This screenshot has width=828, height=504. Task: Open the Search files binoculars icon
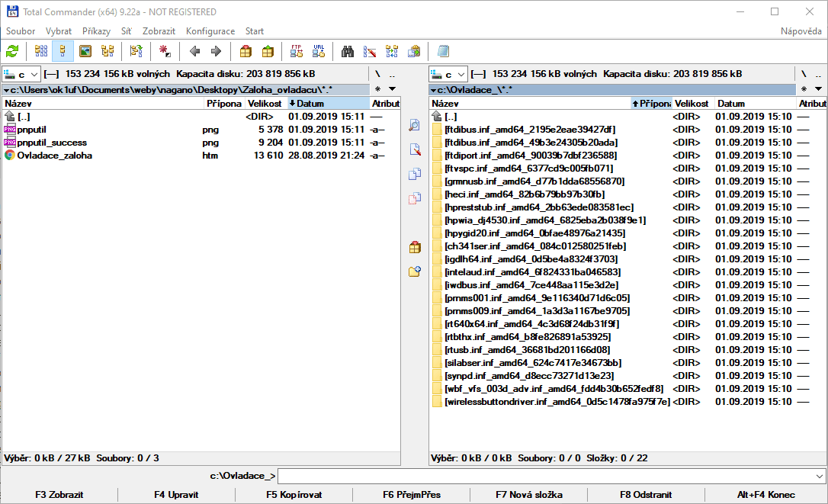point(348,52)
